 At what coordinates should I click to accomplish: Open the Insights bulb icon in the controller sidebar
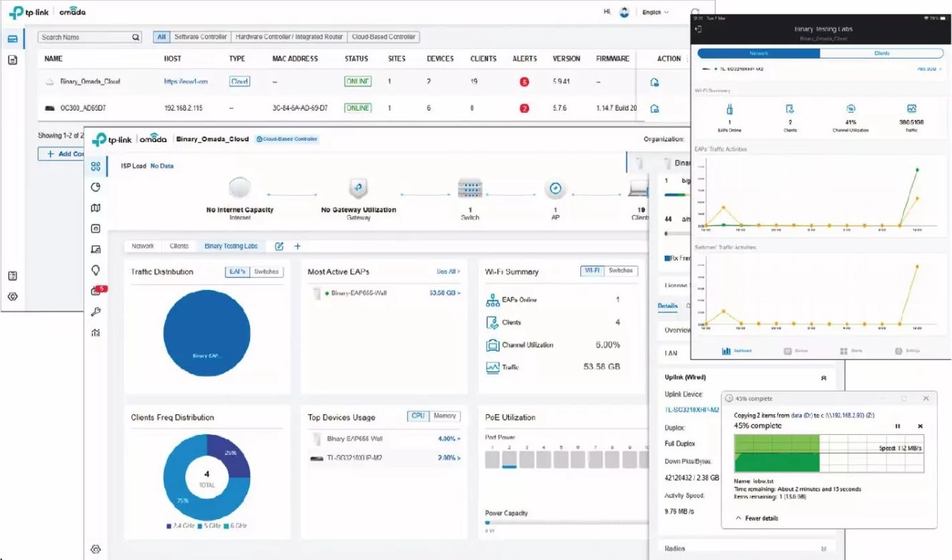pos(96,270)
